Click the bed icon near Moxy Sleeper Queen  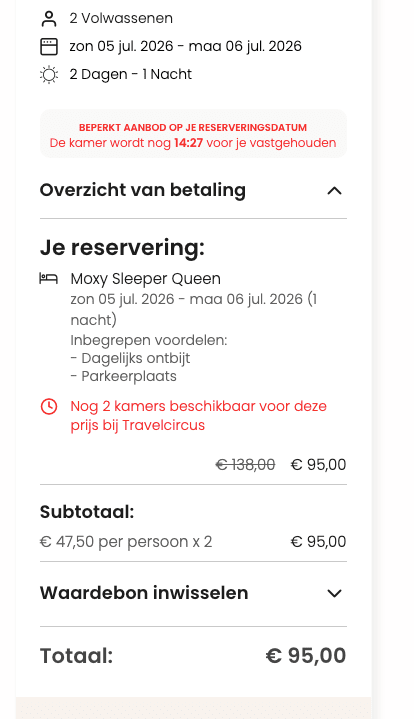click(49, 278)
